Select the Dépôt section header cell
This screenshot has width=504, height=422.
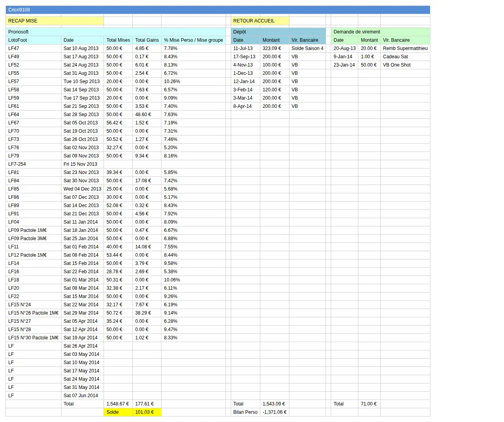click(x=278, y=32)
